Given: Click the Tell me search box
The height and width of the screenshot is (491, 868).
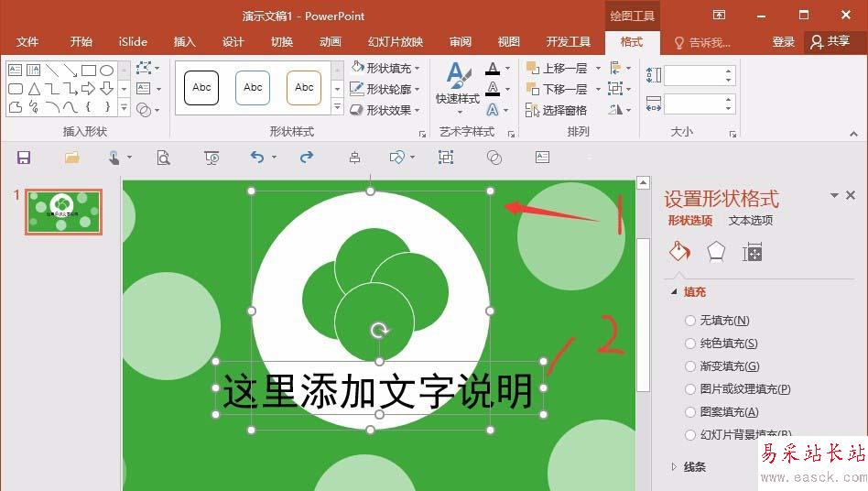Looking at the screenshot, I should point(702,42).
